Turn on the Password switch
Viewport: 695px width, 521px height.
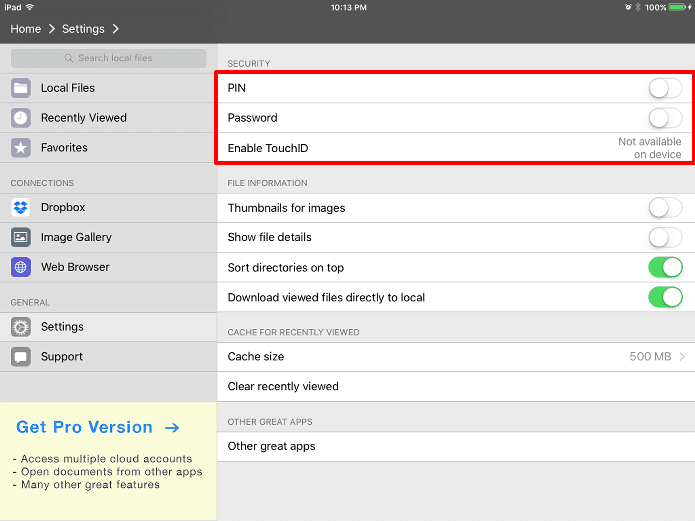(x=665, y=118)
